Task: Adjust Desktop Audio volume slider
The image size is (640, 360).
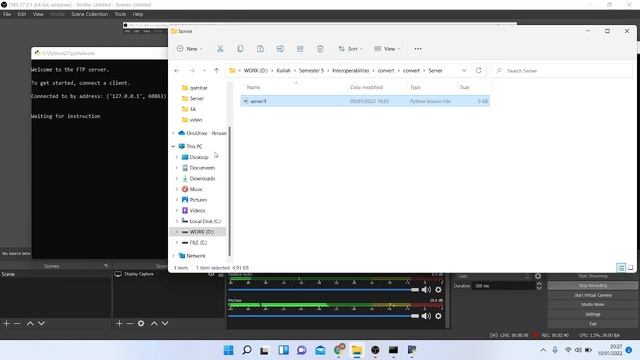Action: [x=324, y=289]
